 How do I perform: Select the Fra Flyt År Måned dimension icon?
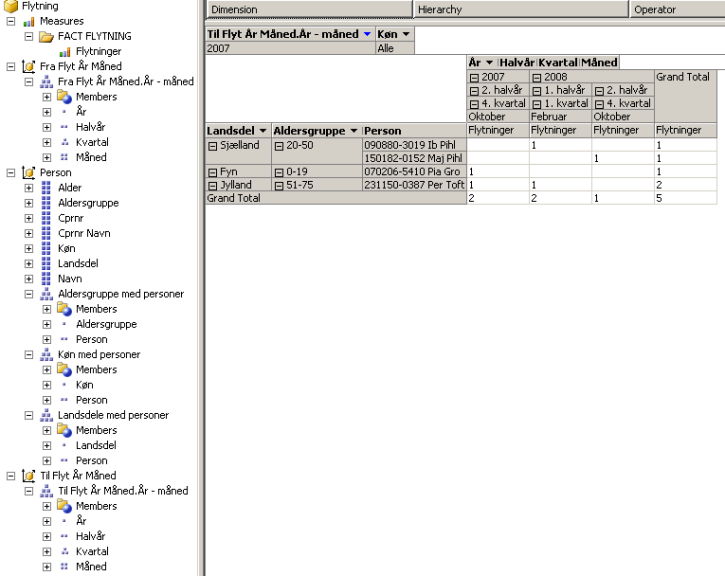pyautogui.click(x=29, y=67)
